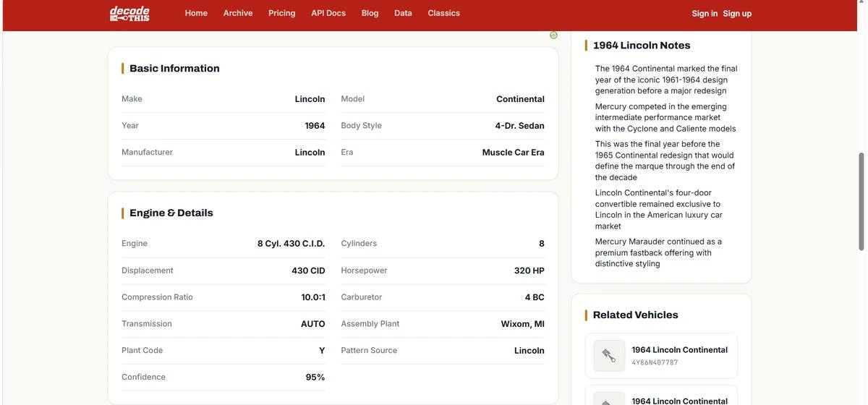Screen dimensions: 868x405
Task: Click the Assembly Plant label
Action: (x=370, y=324)
